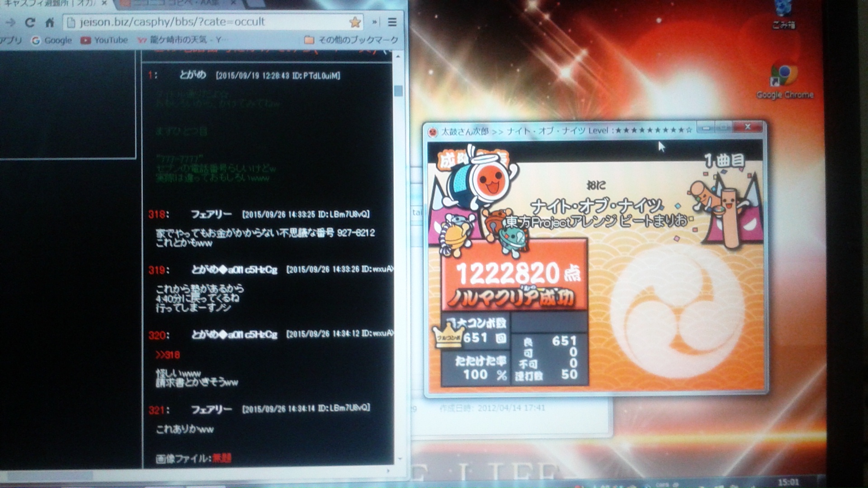Go to the browser home page
868x488 pixels.
coord(50,23)
